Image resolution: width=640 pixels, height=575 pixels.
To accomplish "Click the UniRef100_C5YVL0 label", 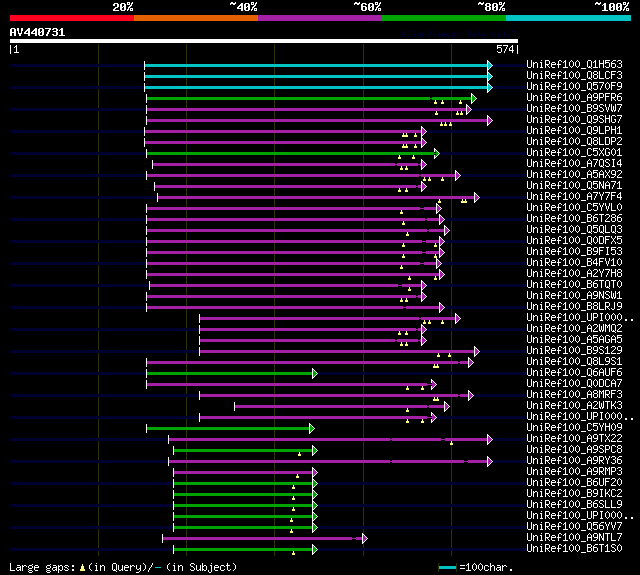I will [574, 208].
